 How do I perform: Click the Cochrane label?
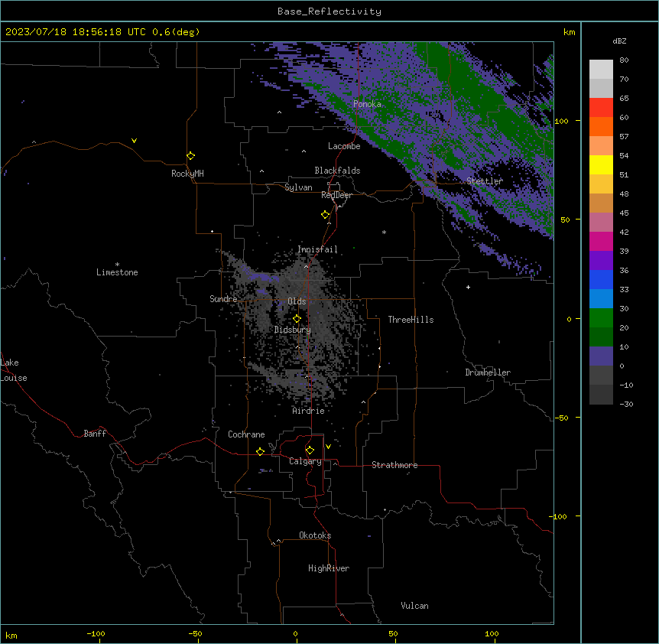click(x=246, y=434)
